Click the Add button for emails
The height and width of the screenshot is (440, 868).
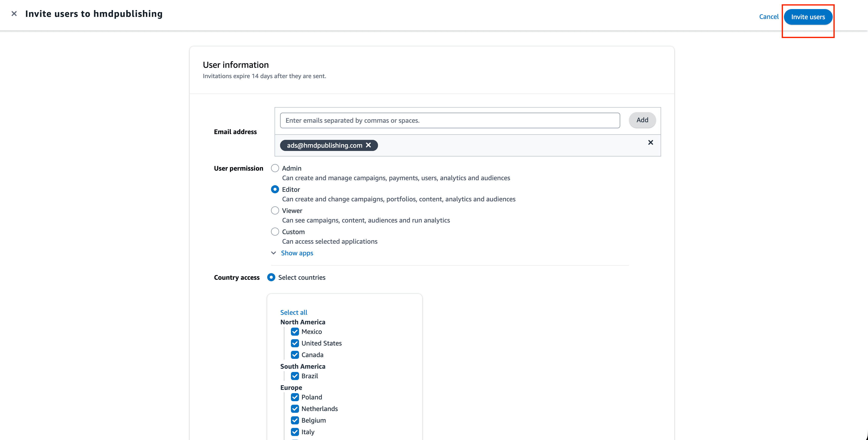tap(642, 120)
